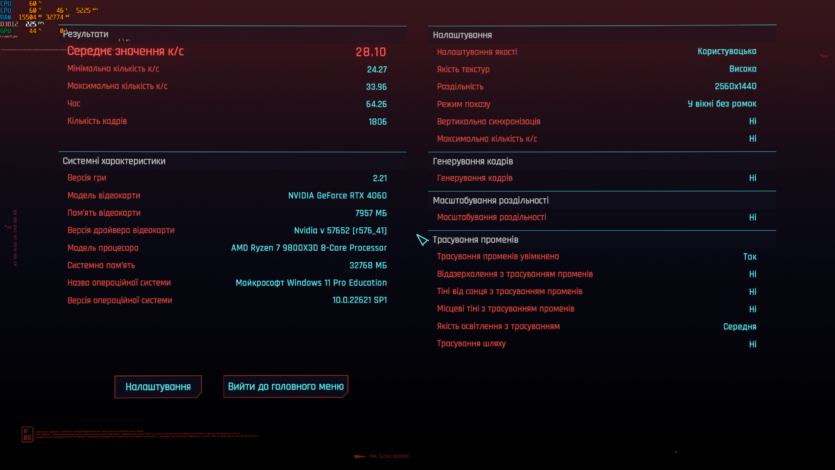Click display mode value У вікні без рамок
This screenshot has height=470, width=835.
click(722, 104)
